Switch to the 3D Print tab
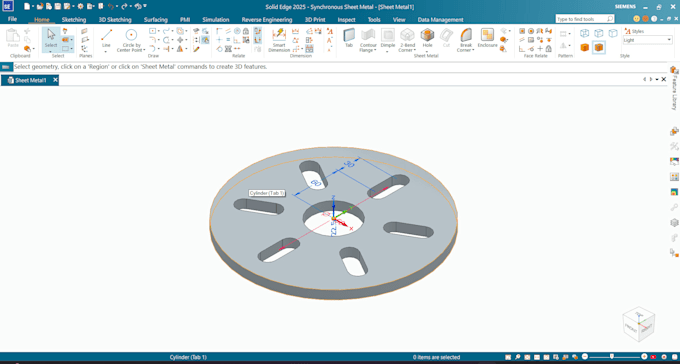680x364 pixels. tap(315, 20)
